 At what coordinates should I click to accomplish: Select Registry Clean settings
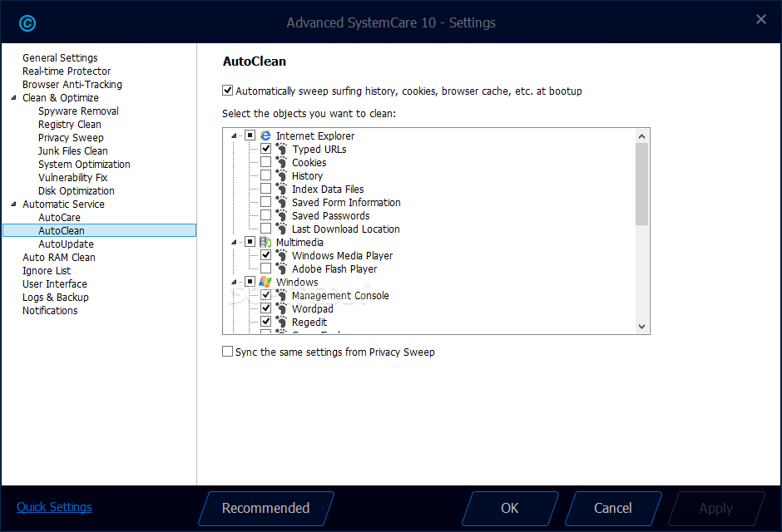[x=69, y=124]
